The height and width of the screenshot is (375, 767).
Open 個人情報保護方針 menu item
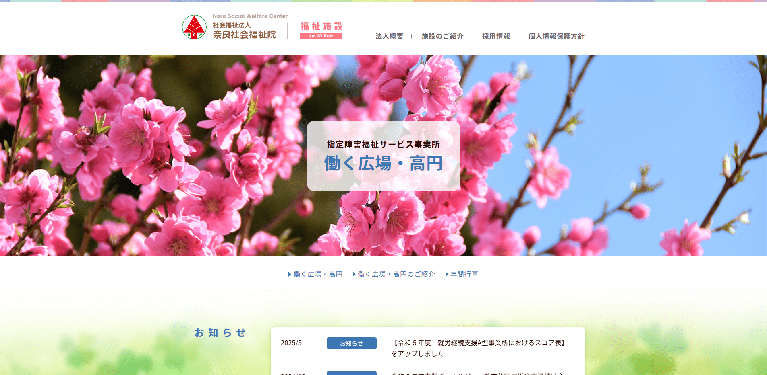click(556, 36)
